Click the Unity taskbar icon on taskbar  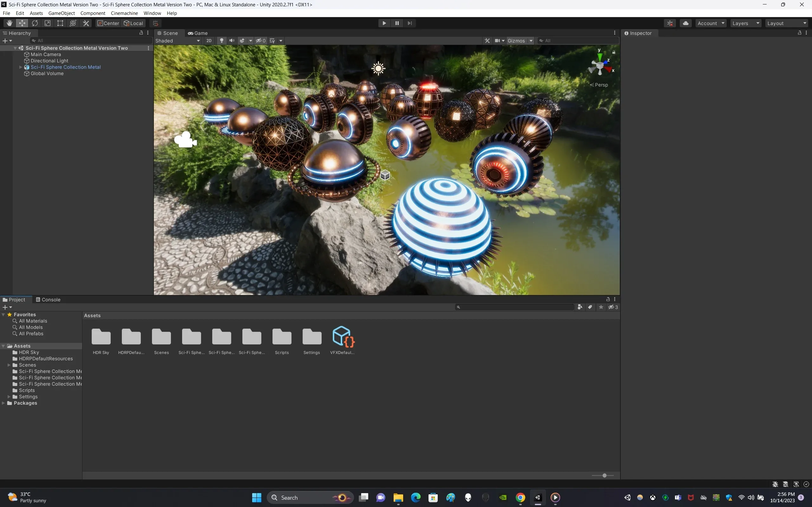pyautogui.click(x=538, y=498)
